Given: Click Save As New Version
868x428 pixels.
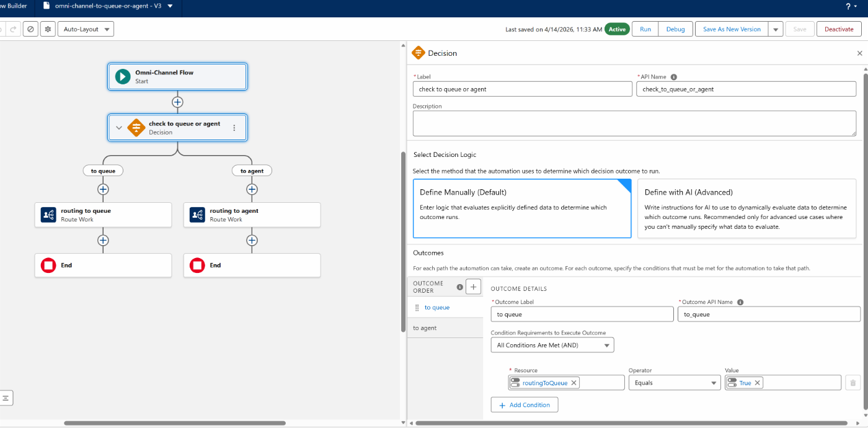Looking at the screenshot, I should 732,29.
